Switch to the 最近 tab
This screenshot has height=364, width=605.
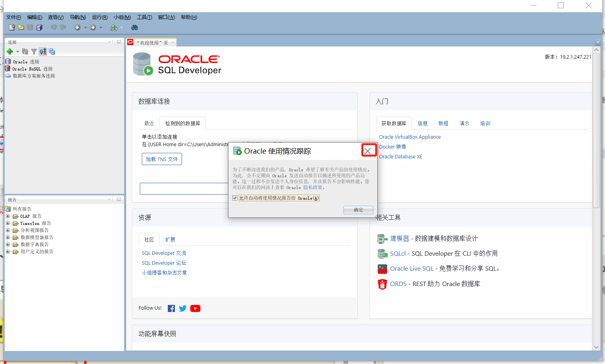(149, 123)
